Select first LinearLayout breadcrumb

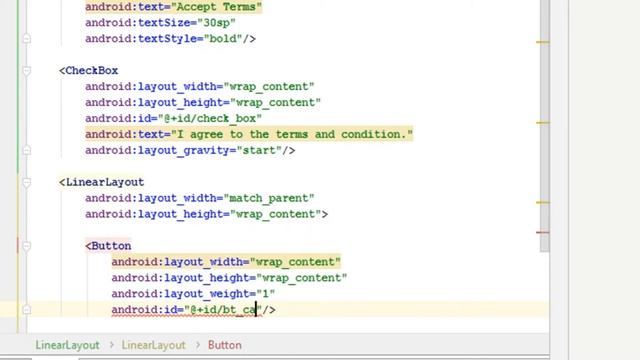(x=67, y=345)
